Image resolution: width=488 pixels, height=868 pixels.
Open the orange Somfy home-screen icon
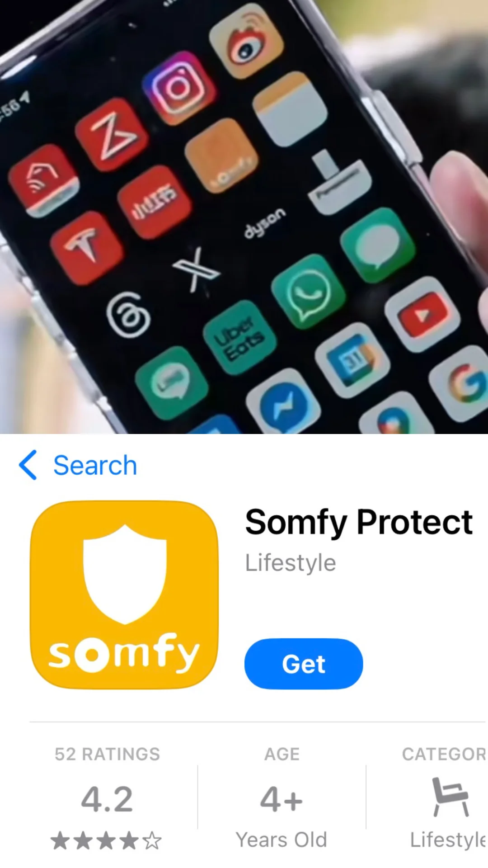coord(222,156)
